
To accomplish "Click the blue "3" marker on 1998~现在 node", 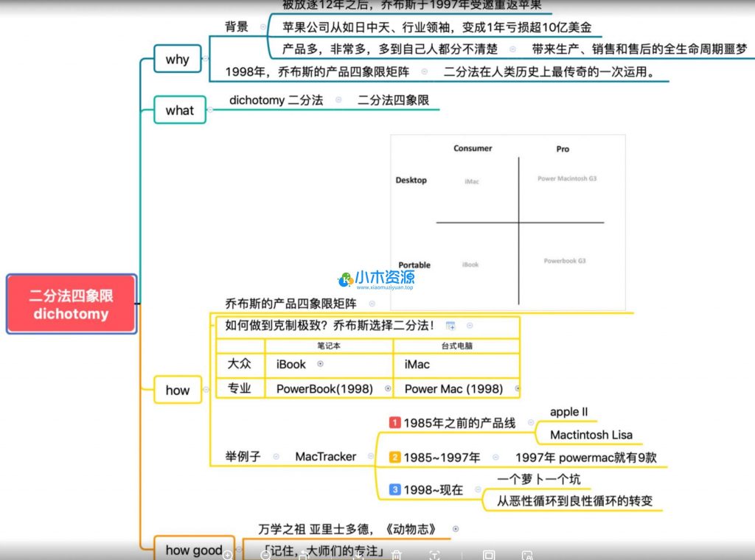I will point(395,489).
